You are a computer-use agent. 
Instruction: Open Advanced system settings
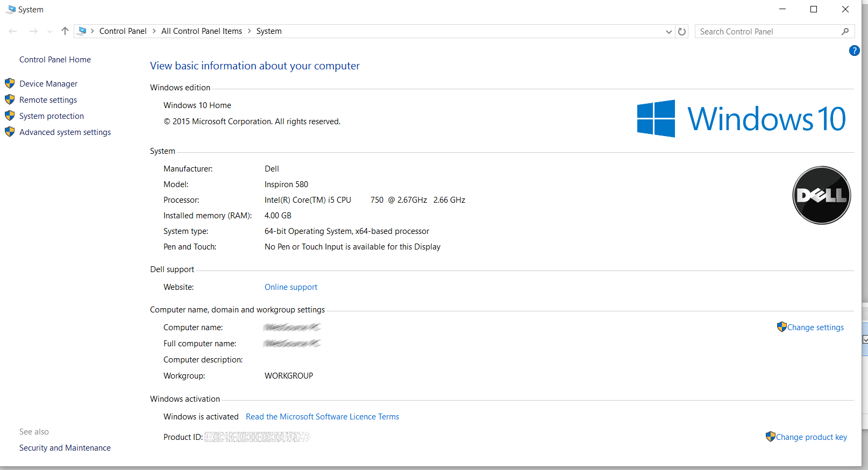65,132
